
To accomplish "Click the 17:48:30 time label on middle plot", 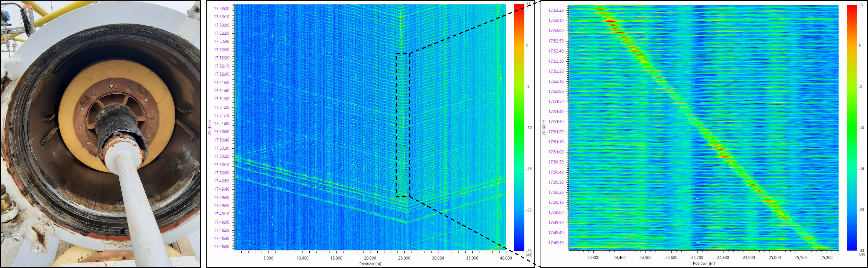I will 221,246.
